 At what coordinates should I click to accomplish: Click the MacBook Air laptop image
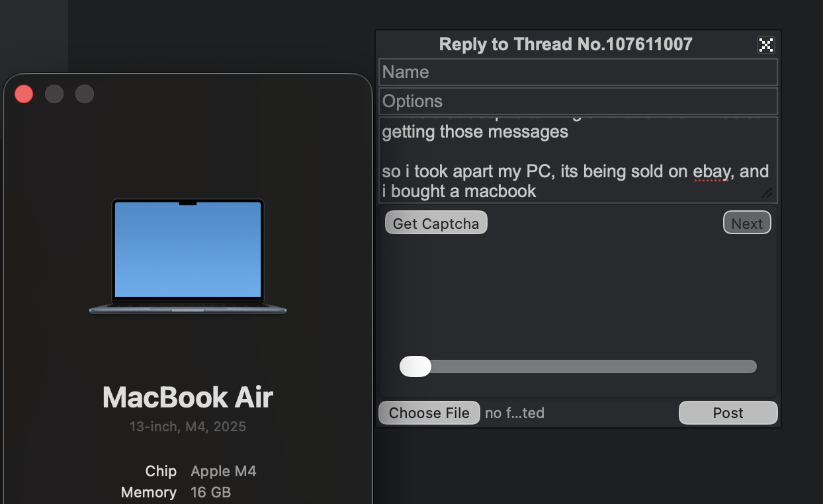coord(188,257)
